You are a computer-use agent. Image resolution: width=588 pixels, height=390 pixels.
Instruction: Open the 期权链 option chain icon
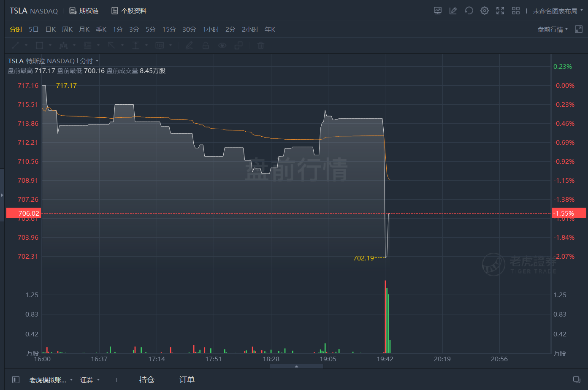tap(73, 11)
